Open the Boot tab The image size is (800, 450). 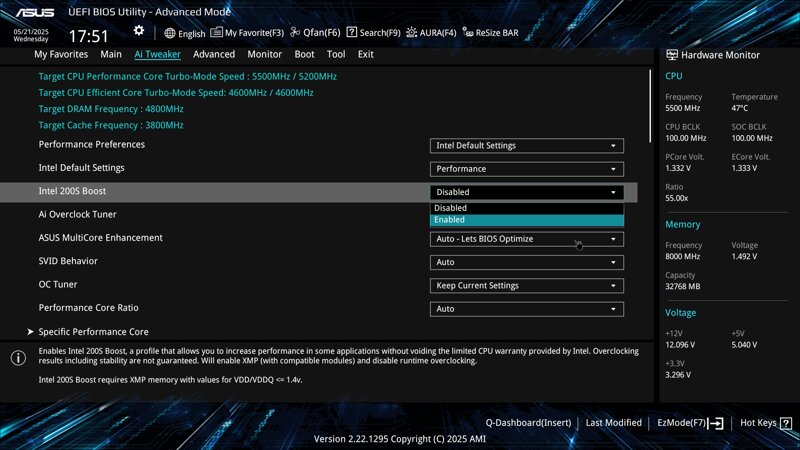tap(304, 54)
